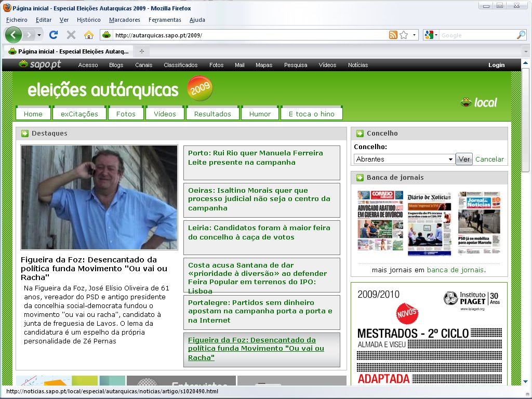Image resolution: width=532 pixels, height=399 pixels.
Task: Click the Instituto Piaget Mestrados ad
Action: tap(429, 334)
